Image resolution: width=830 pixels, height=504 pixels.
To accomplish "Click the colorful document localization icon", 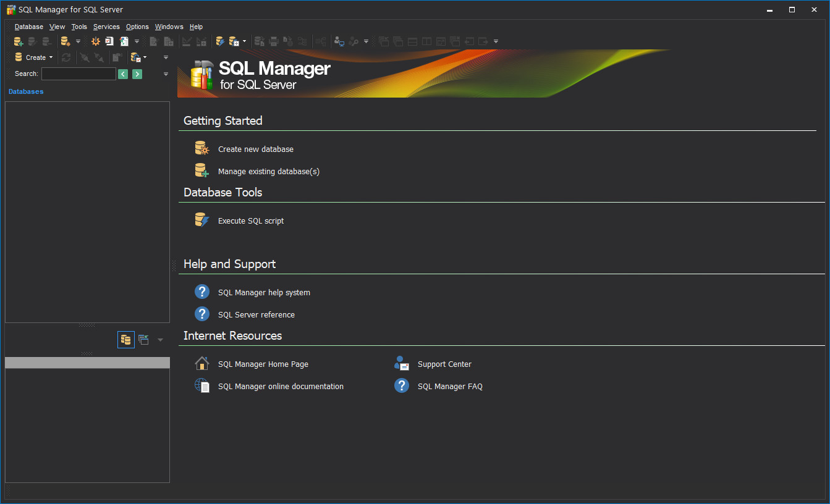I will point(124,41).
